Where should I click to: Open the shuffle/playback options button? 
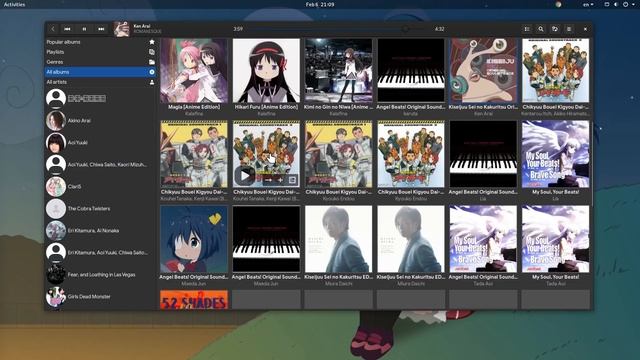click(x=555, y=29)
